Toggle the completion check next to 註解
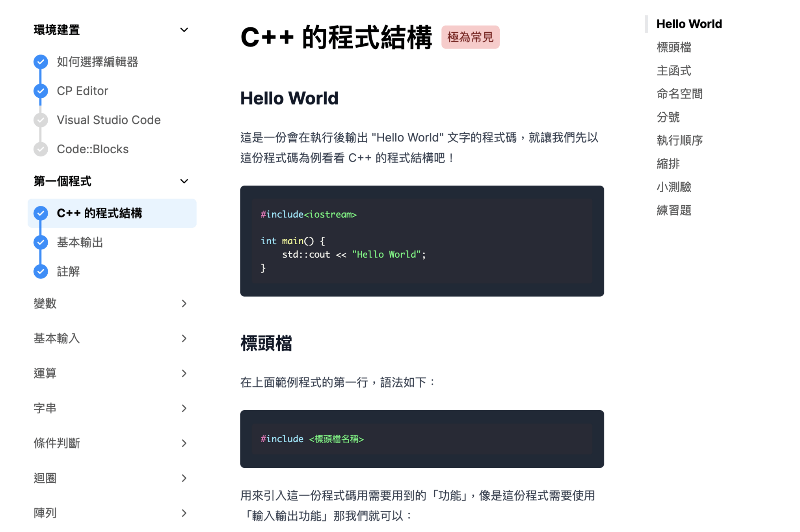This screenshot has height=532, width=800. pyautogui.click(x=41, y=271)
